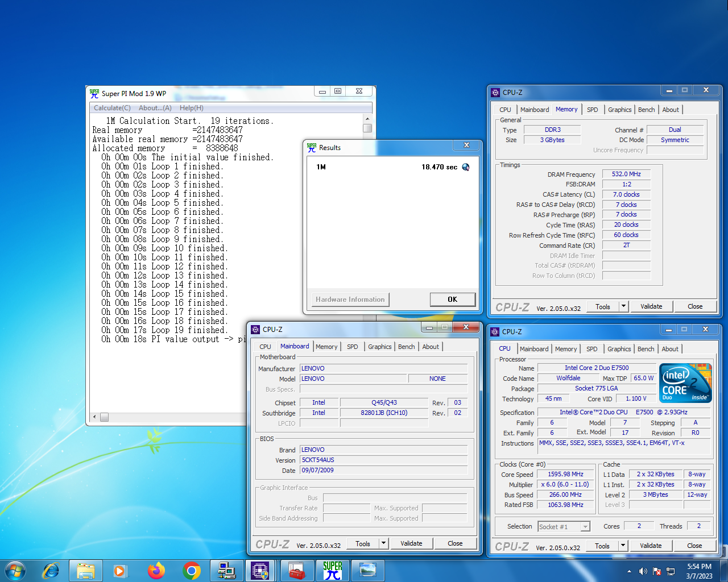Open Memory tab in the processor window
The height and width of the screenshot is (582, 728).
pos(566,349)
